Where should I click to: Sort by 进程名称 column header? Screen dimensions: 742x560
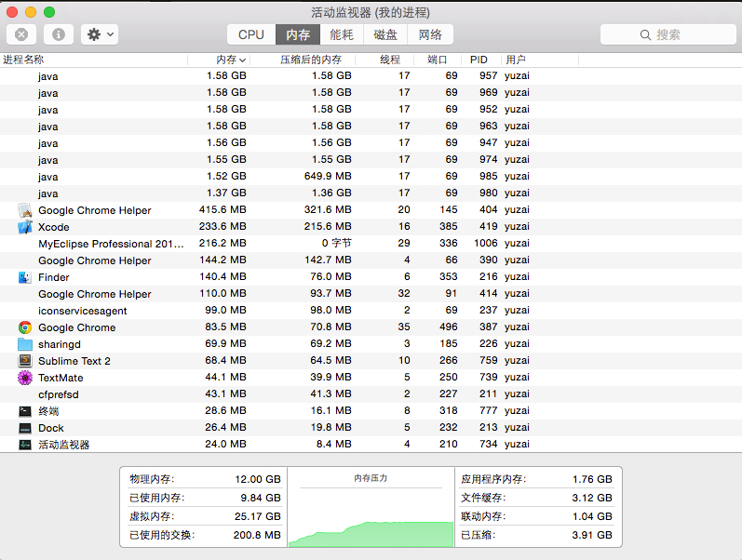(x=94, y=60)
